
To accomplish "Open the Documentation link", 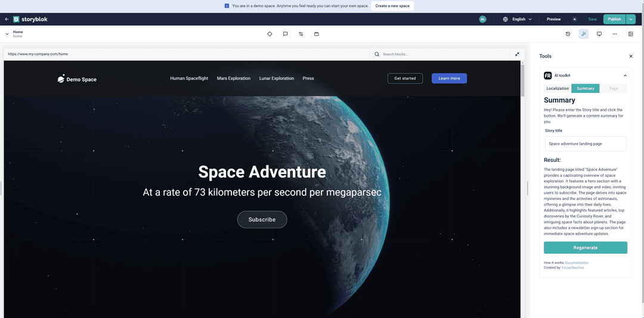I will click(x=577, y=263).
